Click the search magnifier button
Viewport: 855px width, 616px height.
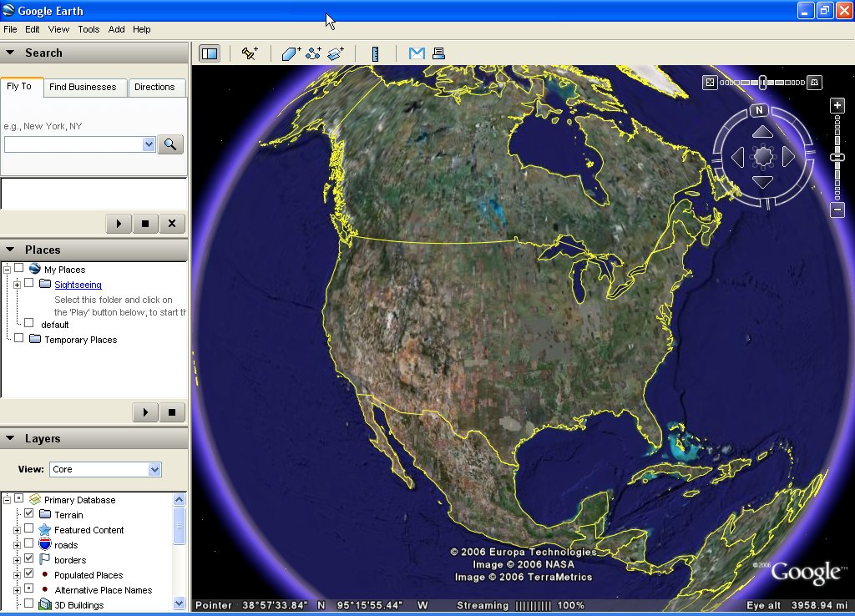170,144
